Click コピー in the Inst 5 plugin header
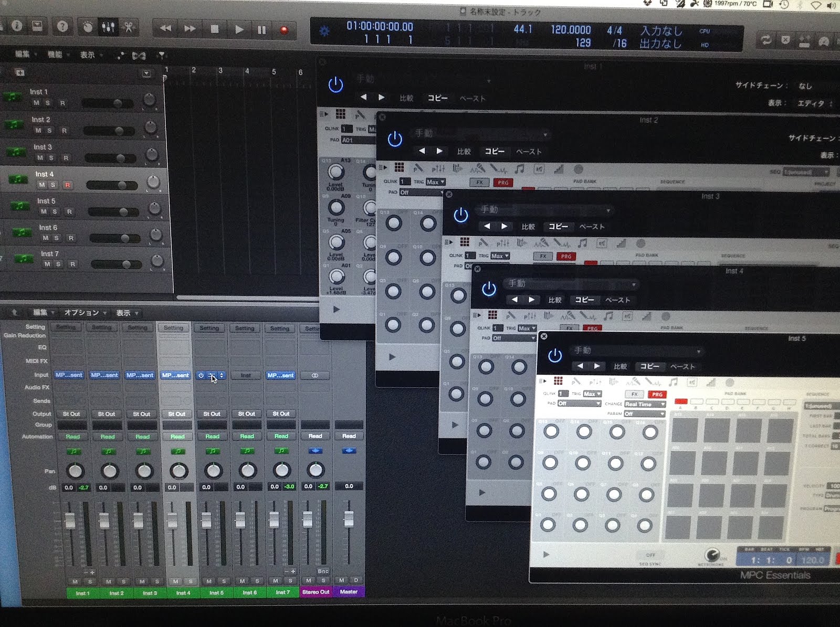The height and width of the screenshot is (627, 840). (650, 367)
